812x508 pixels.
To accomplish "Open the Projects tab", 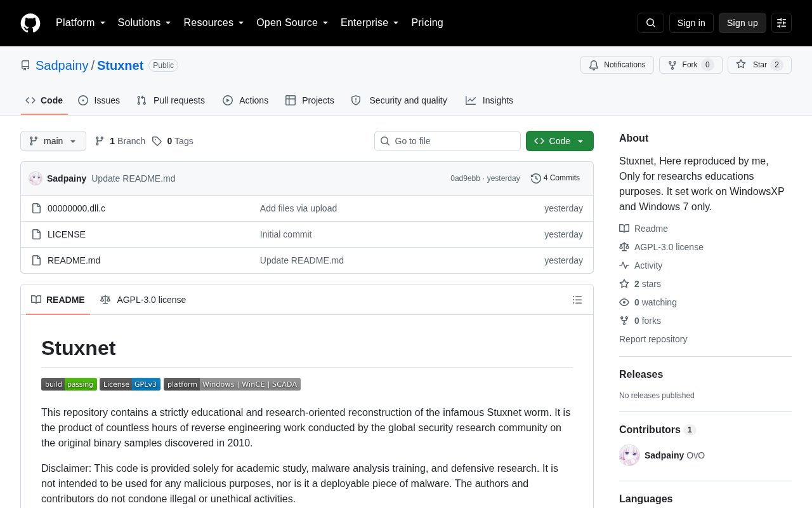I will pyautogui.click(x=310, y=100).
